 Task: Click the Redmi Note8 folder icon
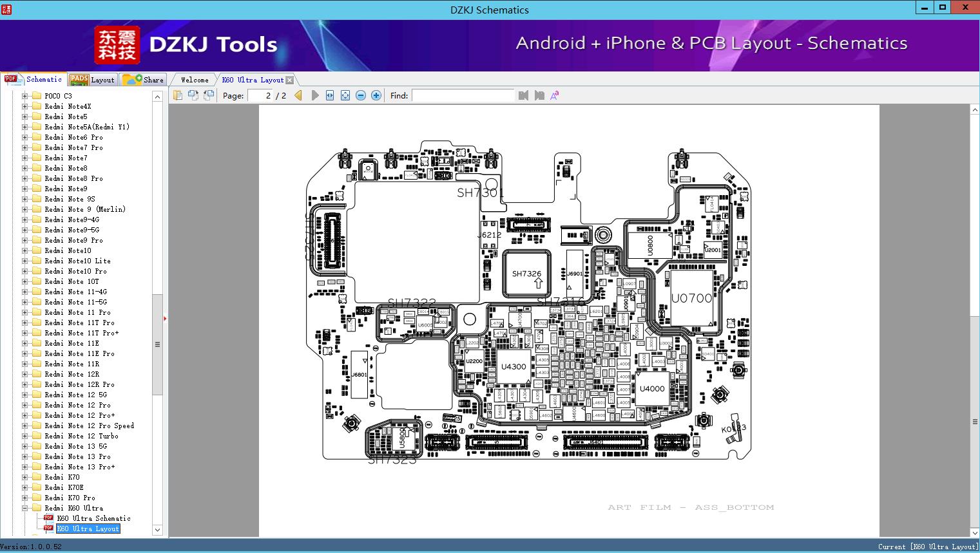pyautogui.click(x=37, y=168)
